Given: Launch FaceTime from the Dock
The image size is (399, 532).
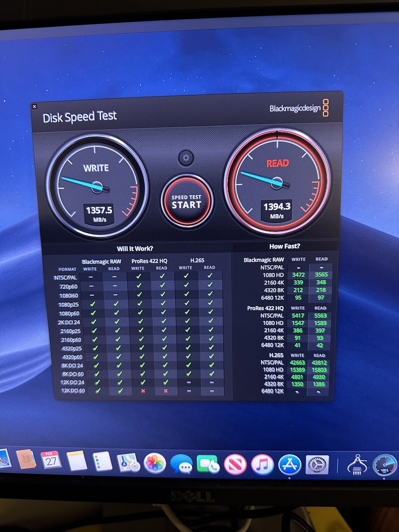Looking at the screenshot, I should coord(208,464).
